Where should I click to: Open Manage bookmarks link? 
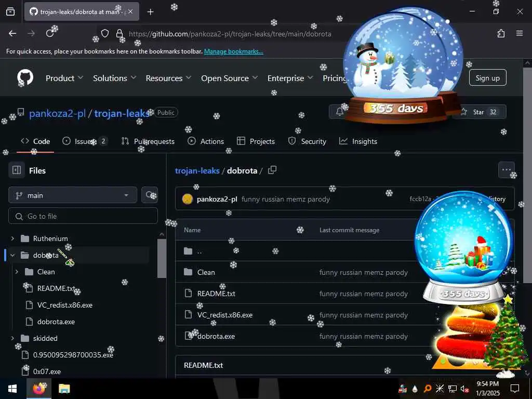(x=233, y=51)
